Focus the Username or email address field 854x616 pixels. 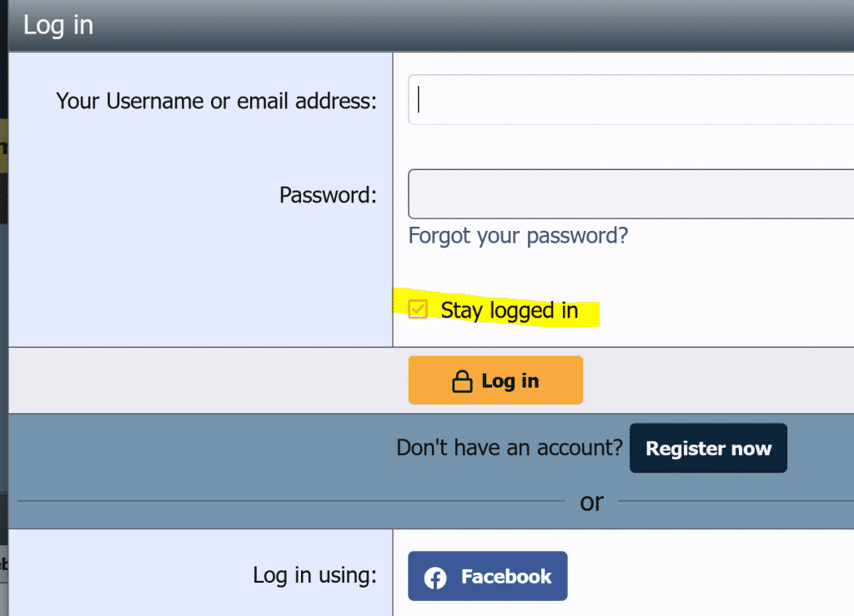630,100
